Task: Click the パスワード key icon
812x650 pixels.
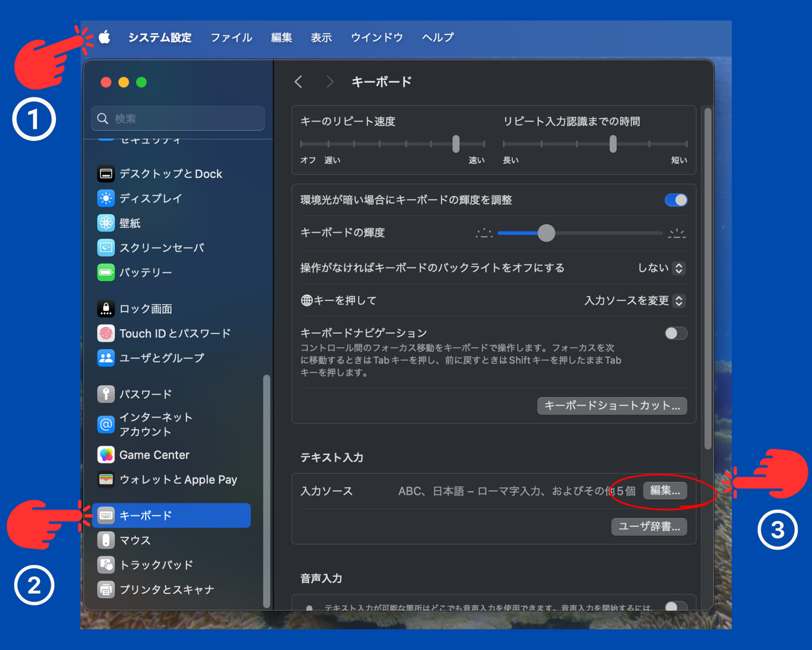Action: (106, 394)
